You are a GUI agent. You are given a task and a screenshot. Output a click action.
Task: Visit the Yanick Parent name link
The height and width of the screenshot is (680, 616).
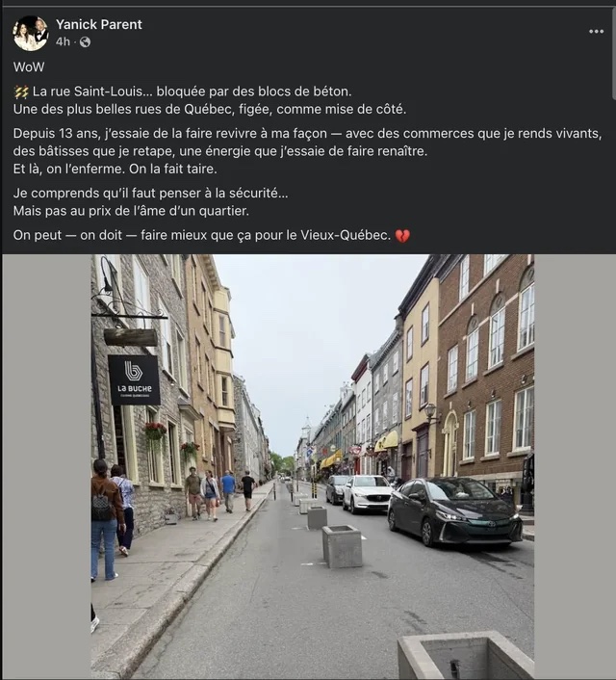tap(99, 24)
